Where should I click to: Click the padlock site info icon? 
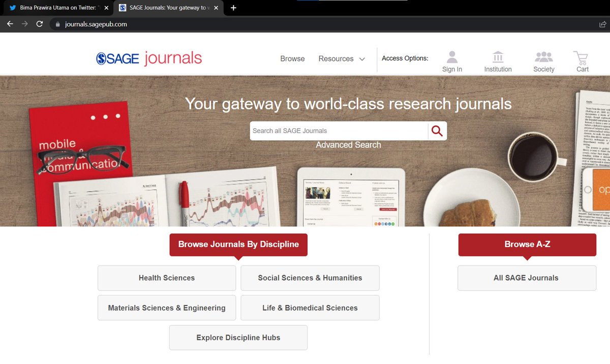click(57, 24)
